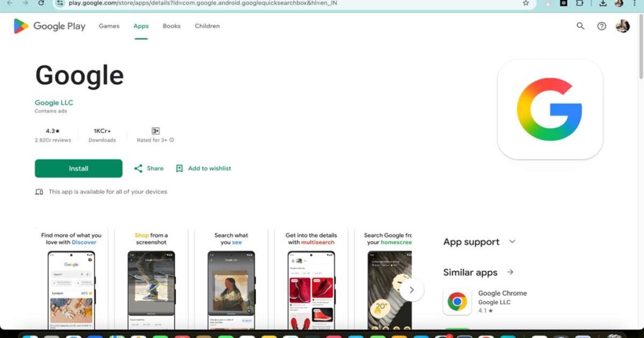Select the Apps tab
This screenshot has height=338, width=644.
pyautogui.click(x=141, y=26)
